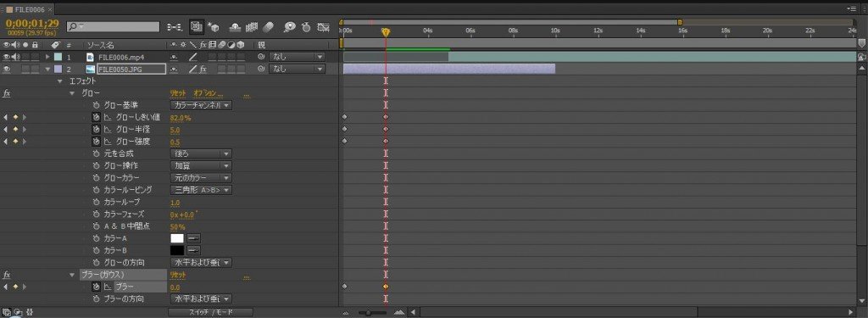Open the graph editor
Viewport: 868px width, 318px height.
click(x=324, y=26)
